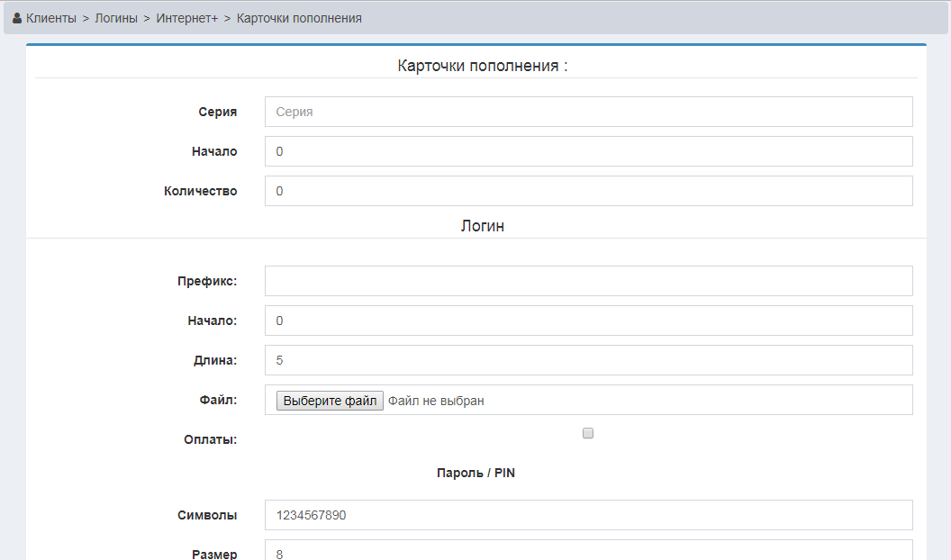Click into the Количество input field
Screen dimensions: 951x560
588,191
